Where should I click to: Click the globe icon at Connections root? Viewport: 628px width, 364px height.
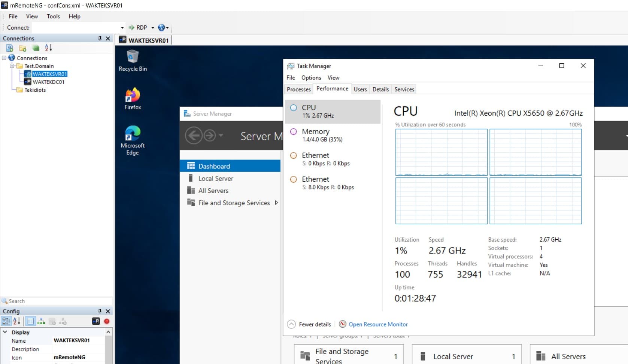tap(12, 58)
